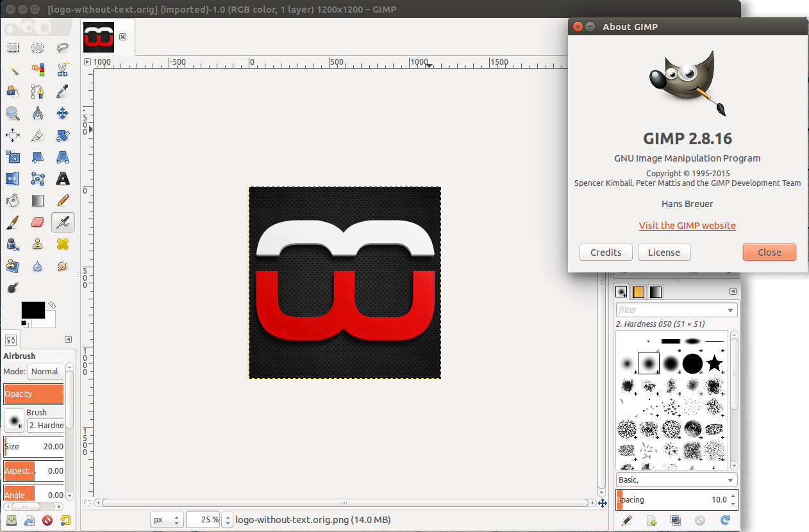Open the px unit dropdown in status bar

167,520
